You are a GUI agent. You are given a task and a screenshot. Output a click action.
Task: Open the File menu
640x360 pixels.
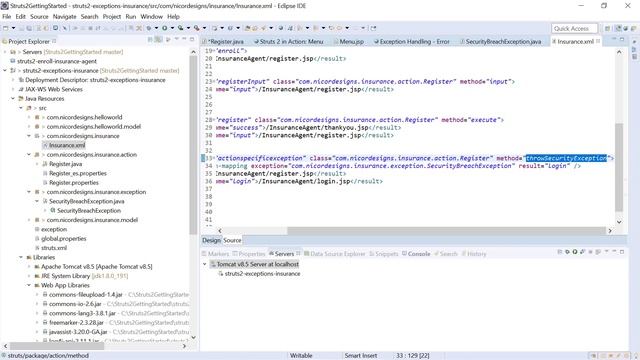(7, 17)
